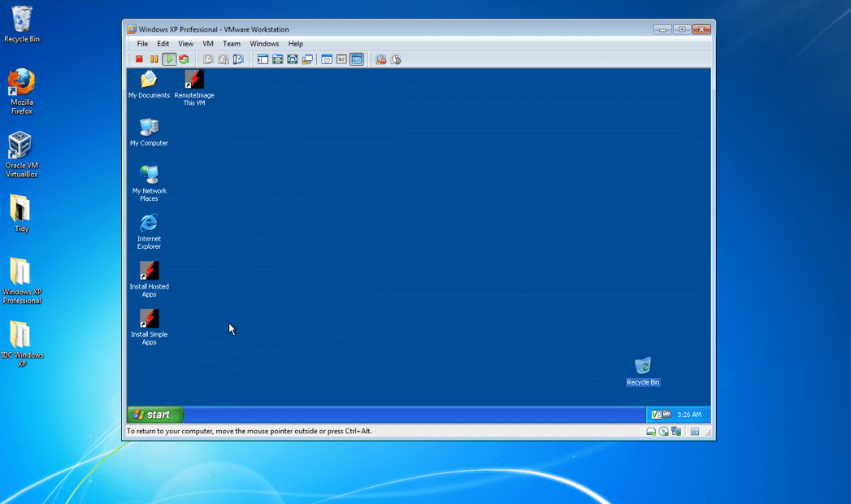Select host Recycle Bin on Windows 7 desktop
The height and width of the screenshot is (504, 851).
pos(22,24)
